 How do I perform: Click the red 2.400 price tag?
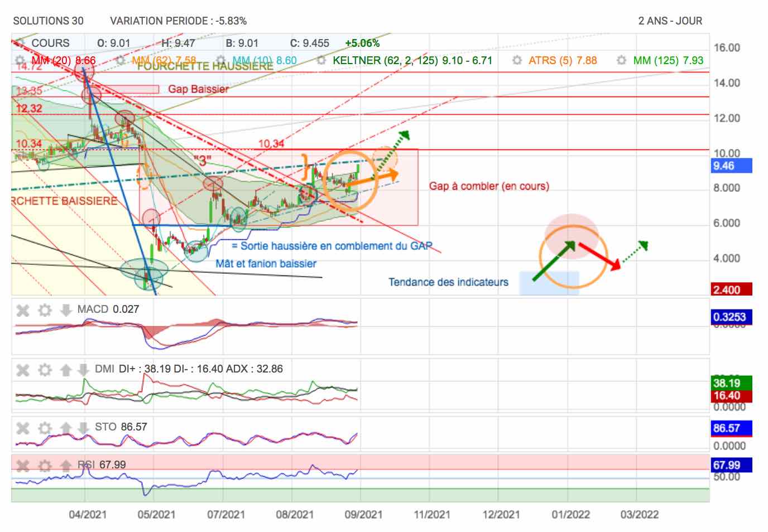pyautogui.click(x=731, y=290)
